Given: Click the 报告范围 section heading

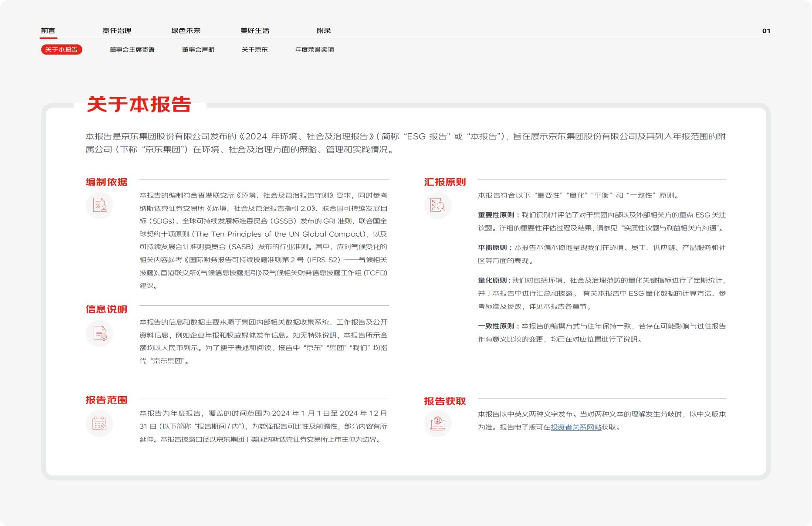Looking at the screenshot, I should (106, 400).
